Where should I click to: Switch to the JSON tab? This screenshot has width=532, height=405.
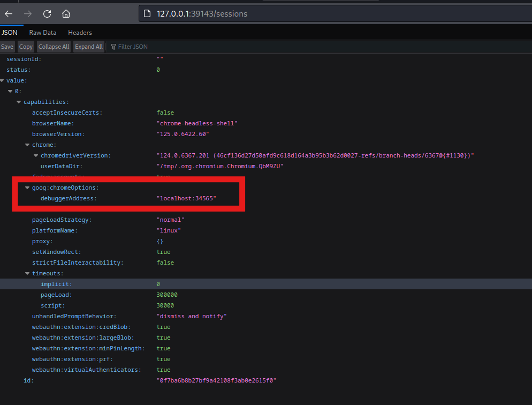(10, 33)
